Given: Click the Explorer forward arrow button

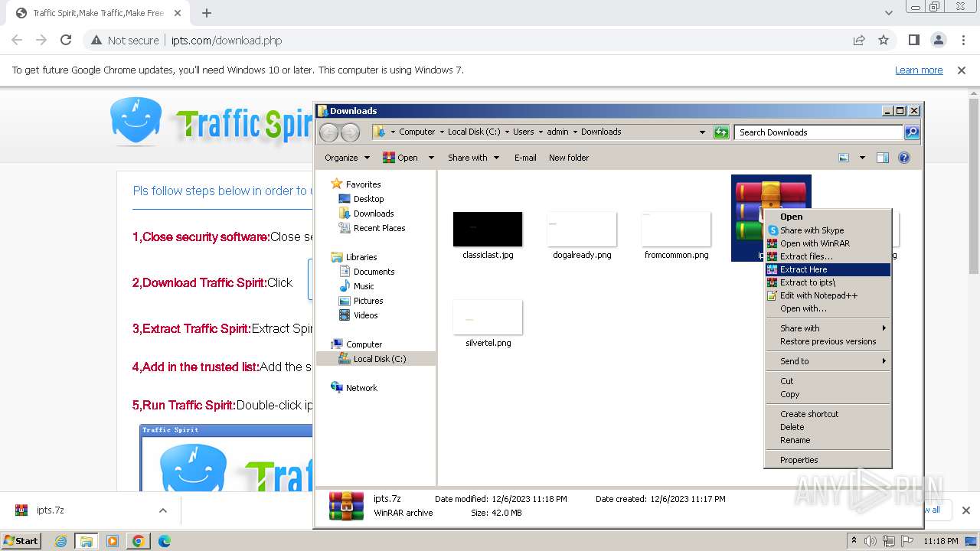Looking at the screenshot, I should point(350,132).
